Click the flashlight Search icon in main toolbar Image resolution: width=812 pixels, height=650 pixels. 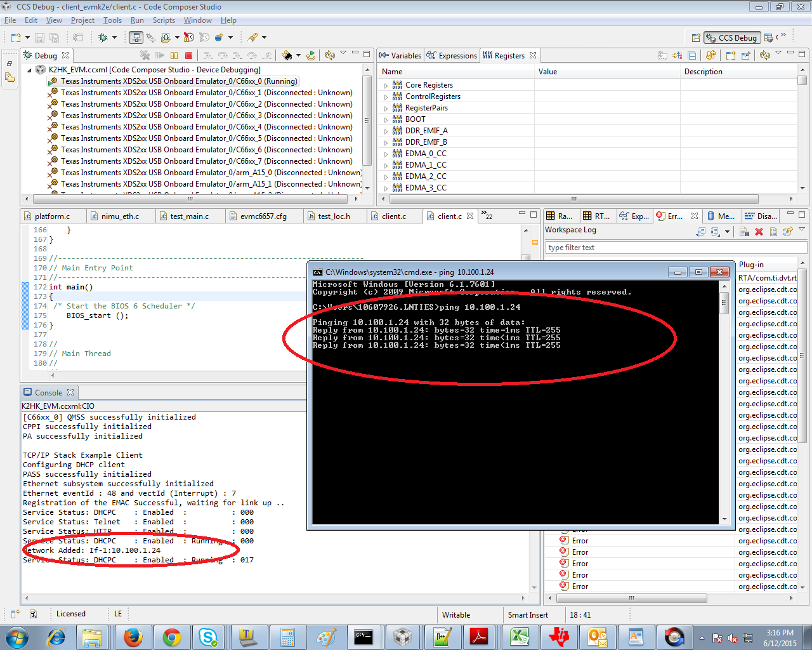252,37
